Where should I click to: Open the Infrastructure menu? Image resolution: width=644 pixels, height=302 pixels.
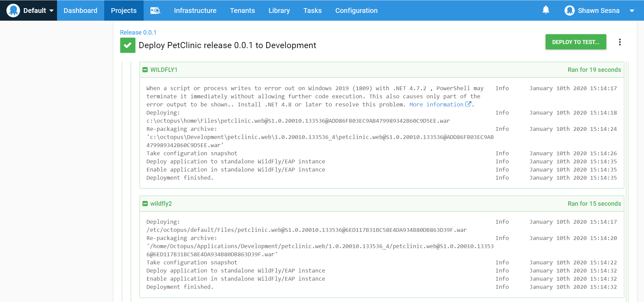195,11
